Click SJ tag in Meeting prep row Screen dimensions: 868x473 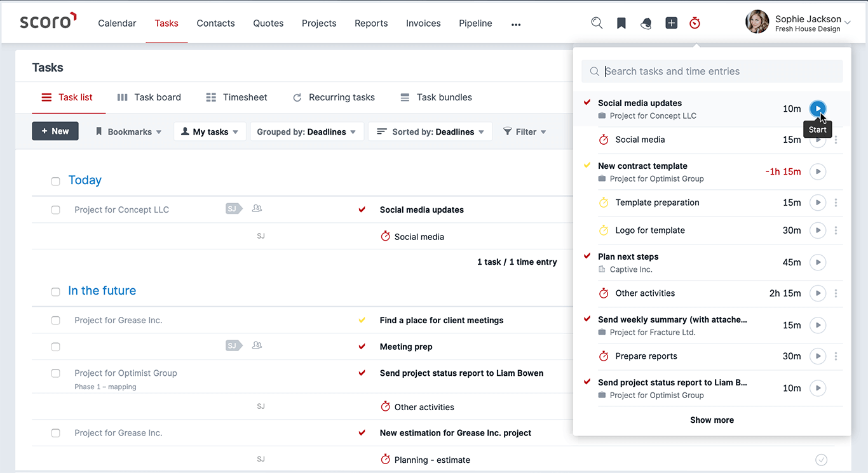(234, 345)
